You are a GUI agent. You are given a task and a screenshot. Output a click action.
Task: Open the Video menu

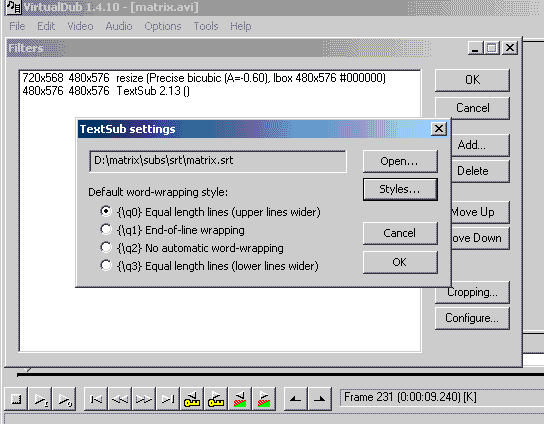coord(80,26)
